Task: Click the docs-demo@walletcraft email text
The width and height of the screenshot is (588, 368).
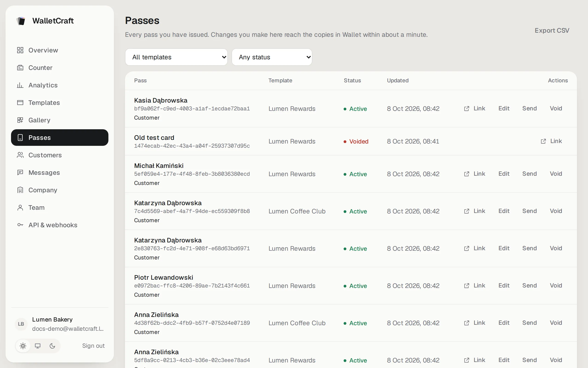Action: tap(68, 329)
